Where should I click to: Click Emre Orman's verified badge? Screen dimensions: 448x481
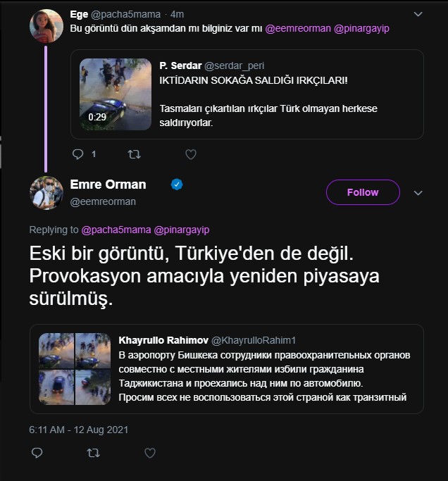point(178,185)
